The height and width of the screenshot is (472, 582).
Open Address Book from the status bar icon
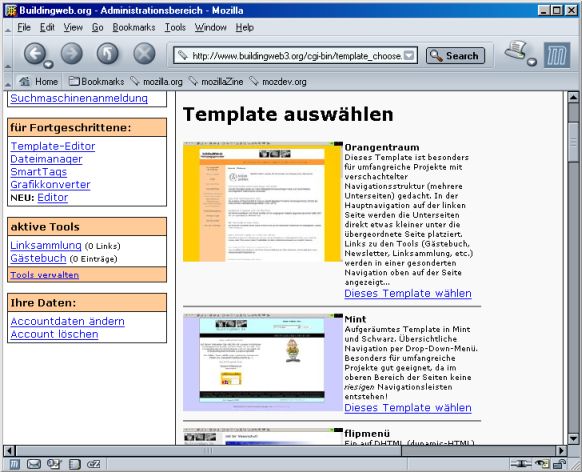coord(74,464)
